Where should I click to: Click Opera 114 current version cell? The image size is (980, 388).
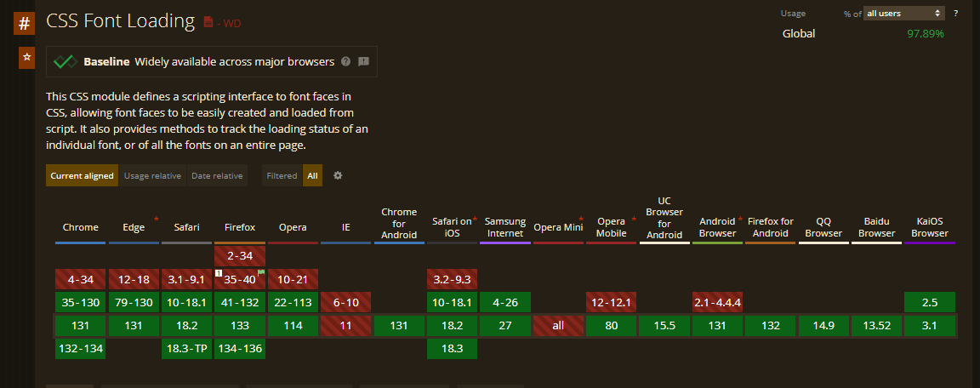pos(293,326)
